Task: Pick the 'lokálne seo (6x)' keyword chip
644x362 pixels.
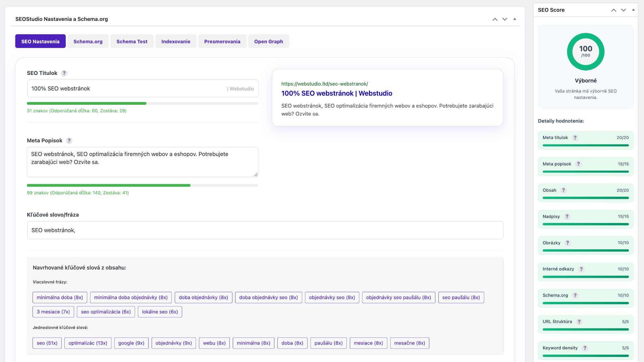Action: (x=160, y=312)
